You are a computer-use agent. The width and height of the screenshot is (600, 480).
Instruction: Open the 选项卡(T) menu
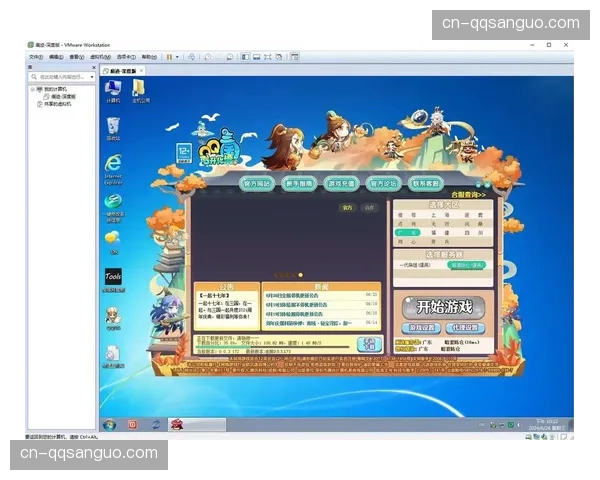click(x=126, y=57)
